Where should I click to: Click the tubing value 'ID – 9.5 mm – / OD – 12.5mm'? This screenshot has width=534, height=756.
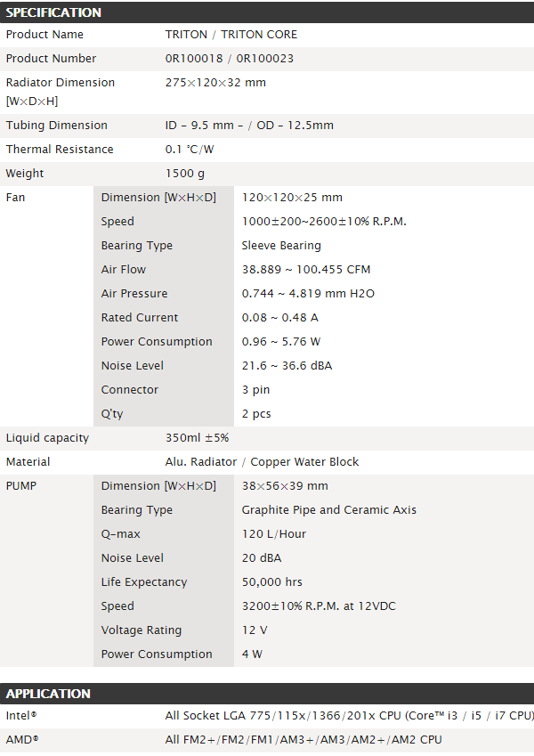point(249,126)
